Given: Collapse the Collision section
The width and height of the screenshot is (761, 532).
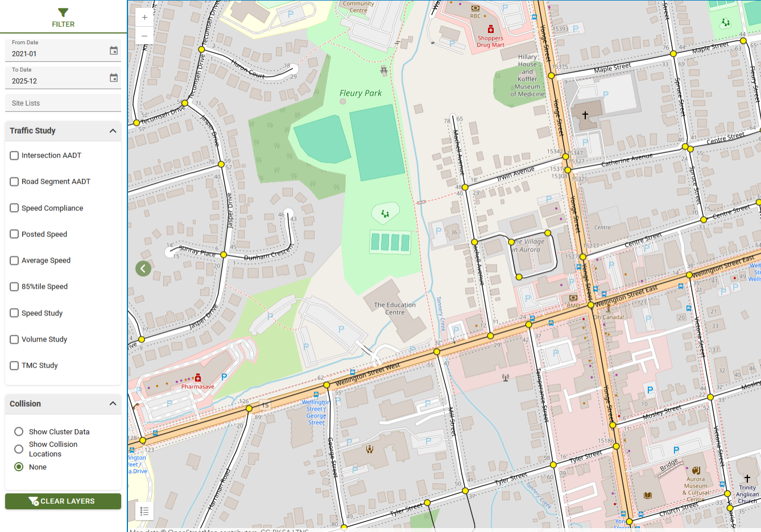Looking at the screenshot, I should (x=113, y=404).
